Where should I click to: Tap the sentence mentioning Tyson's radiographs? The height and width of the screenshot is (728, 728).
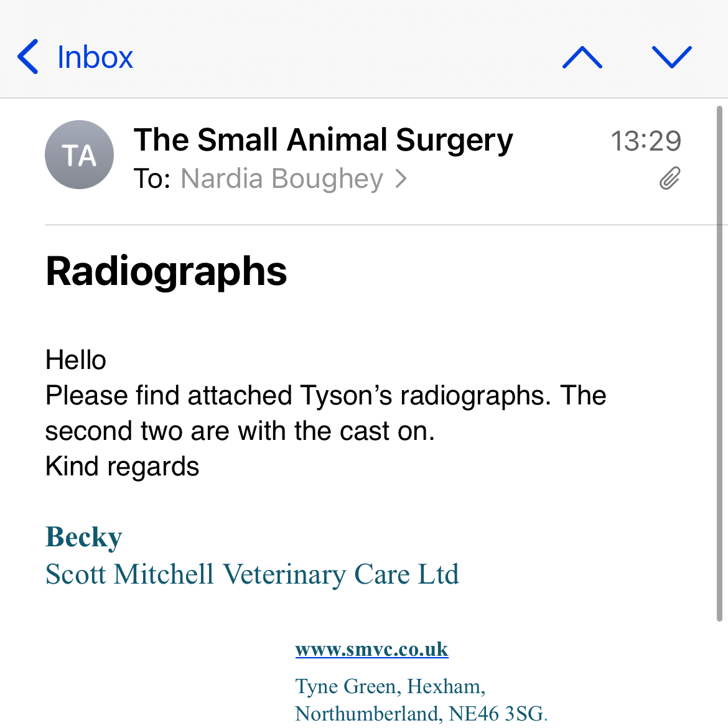click(x=325, y=413)
